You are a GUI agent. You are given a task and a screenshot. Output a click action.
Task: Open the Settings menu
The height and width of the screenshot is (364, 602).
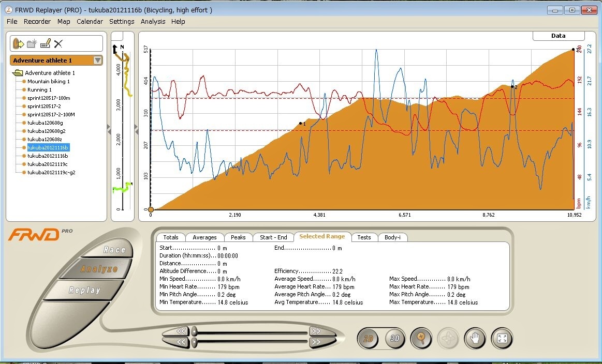tap(122, 22)
